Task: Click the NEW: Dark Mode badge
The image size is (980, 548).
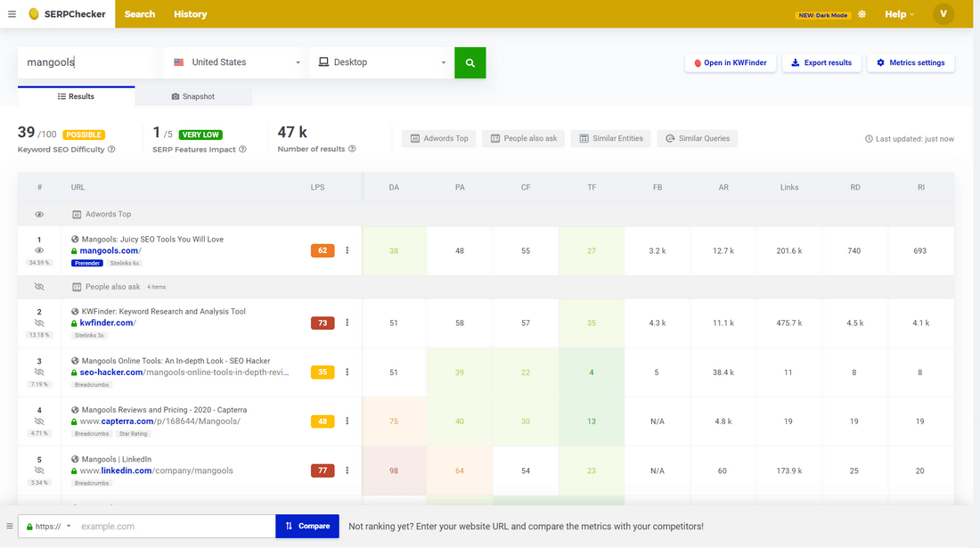Action: tap(822, 15)
